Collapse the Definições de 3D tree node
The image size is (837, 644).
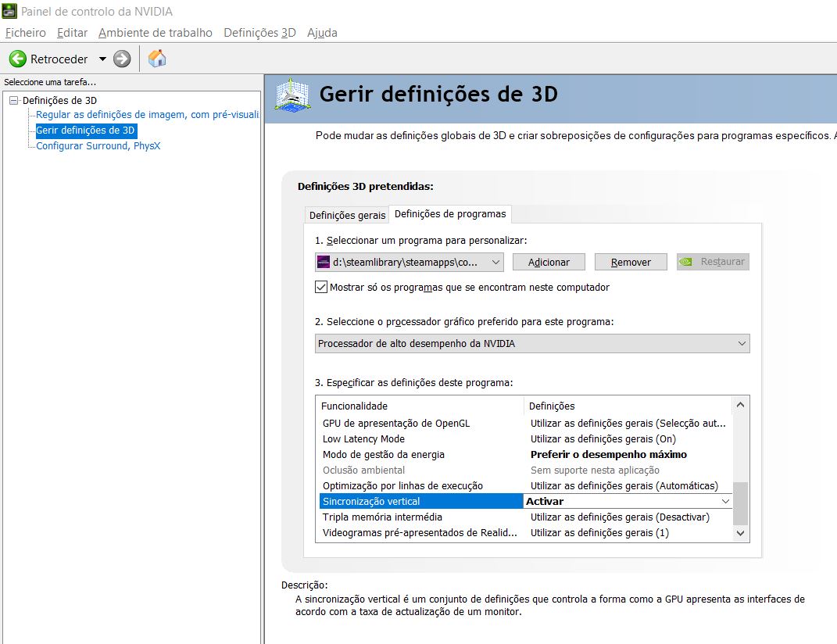pyautogui.click(x=13, y=100)
